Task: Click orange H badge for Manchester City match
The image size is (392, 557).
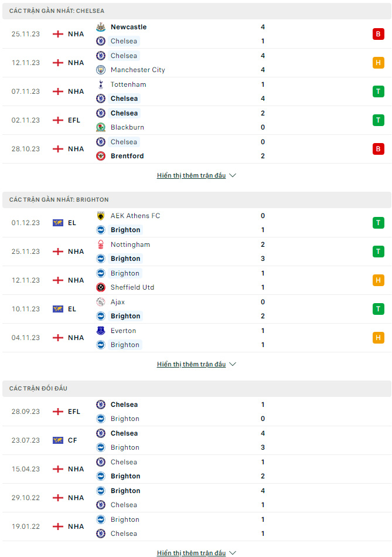Action: coord(378,63)
